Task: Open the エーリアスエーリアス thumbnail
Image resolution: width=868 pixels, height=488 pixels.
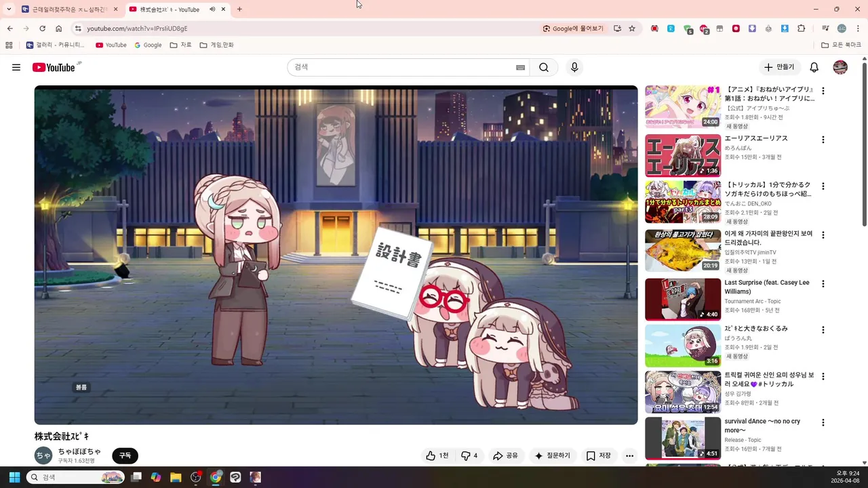Action: pos(683,155)
